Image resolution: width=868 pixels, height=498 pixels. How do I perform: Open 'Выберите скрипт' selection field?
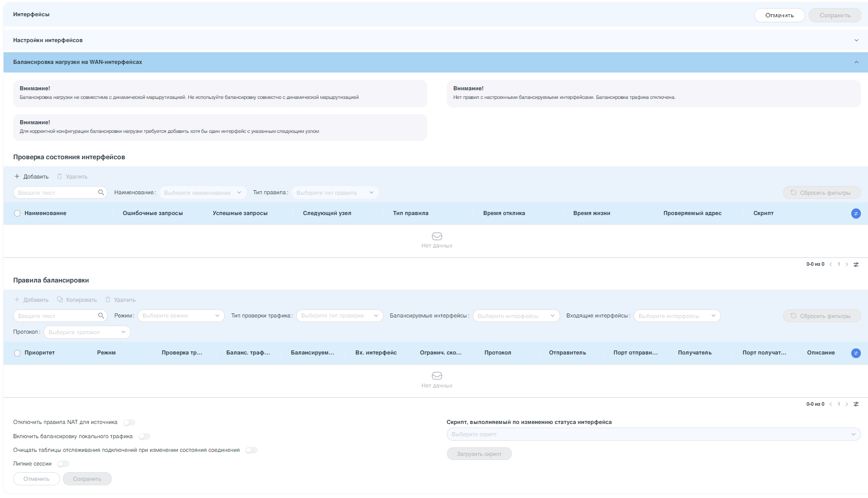point(653,434)
